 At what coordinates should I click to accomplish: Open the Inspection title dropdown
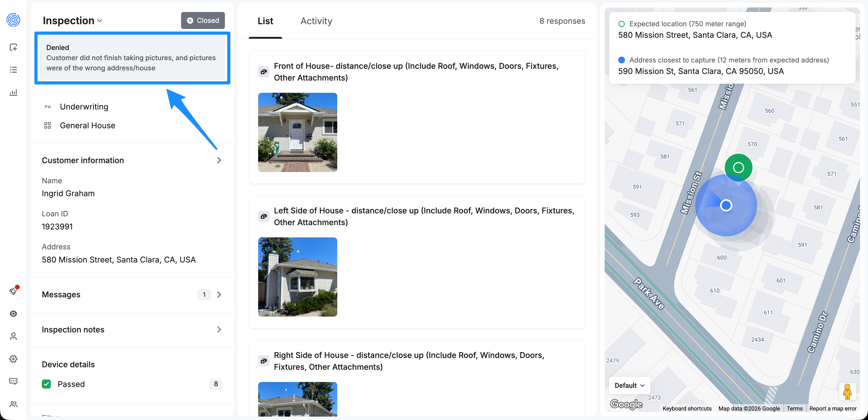click(x=72, y=21)
